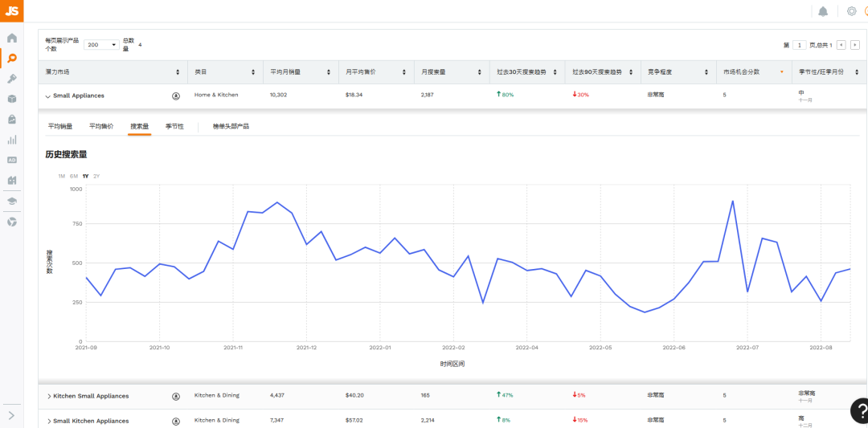Click the circle icon in Small Appliances row

[x=176, y=96]
